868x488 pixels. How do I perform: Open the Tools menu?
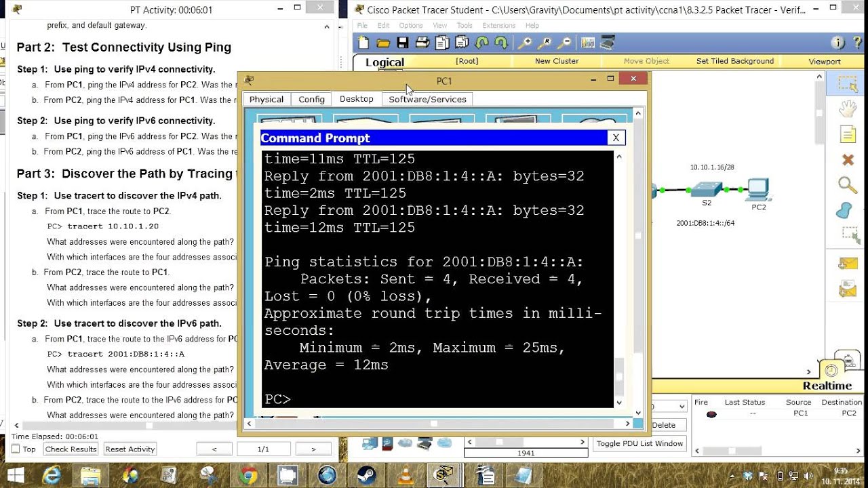[465, 26]
